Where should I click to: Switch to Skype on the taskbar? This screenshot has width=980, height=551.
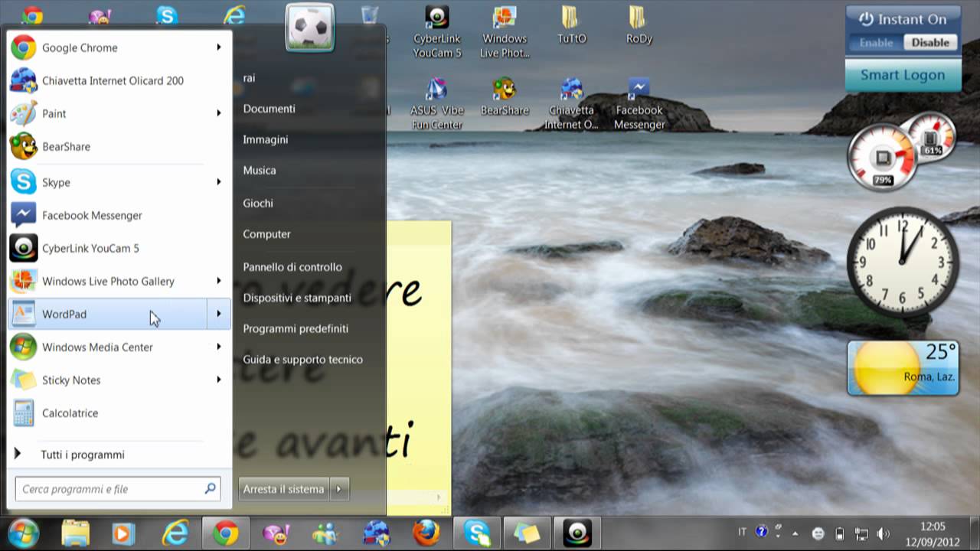(477, 533)
